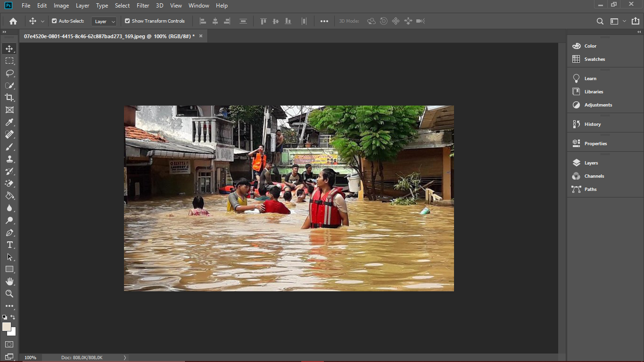Select the Zoom tool in toolbar
644x362 pixels.
(9, 294)
